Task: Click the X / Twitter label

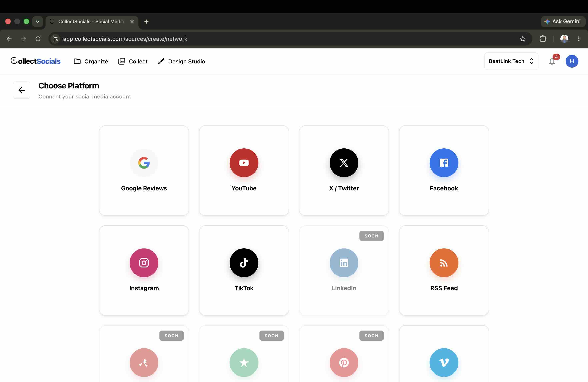Action: coord(344,188)
